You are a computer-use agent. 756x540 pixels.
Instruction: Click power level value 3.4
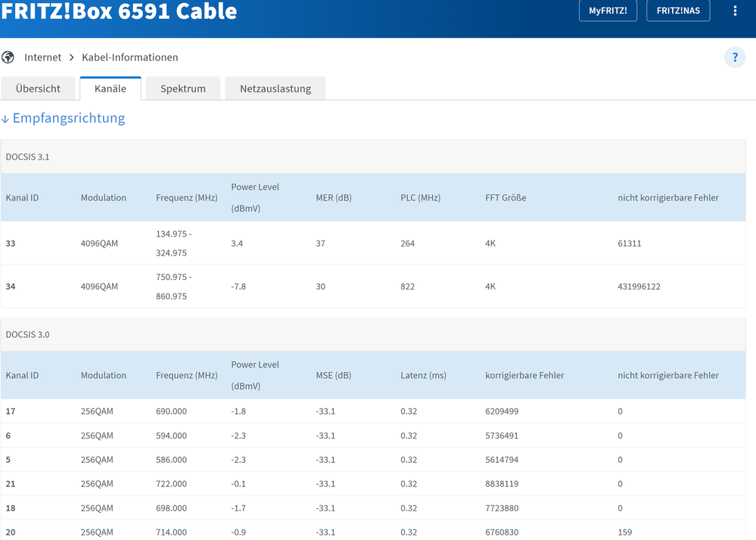point(237,244)
